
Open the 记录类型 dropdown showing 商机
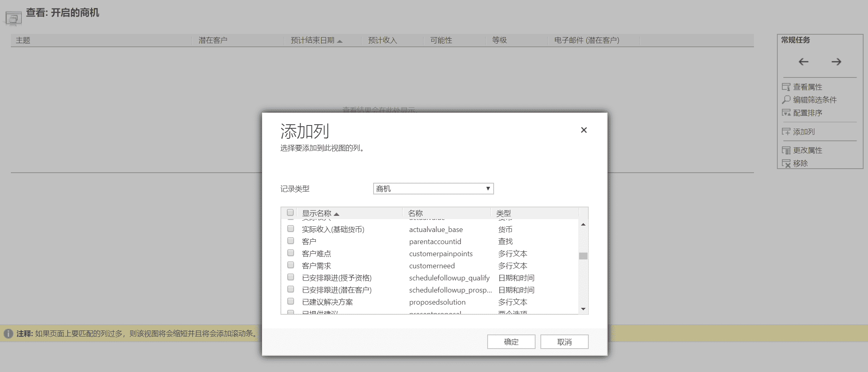tap(433, 188)
